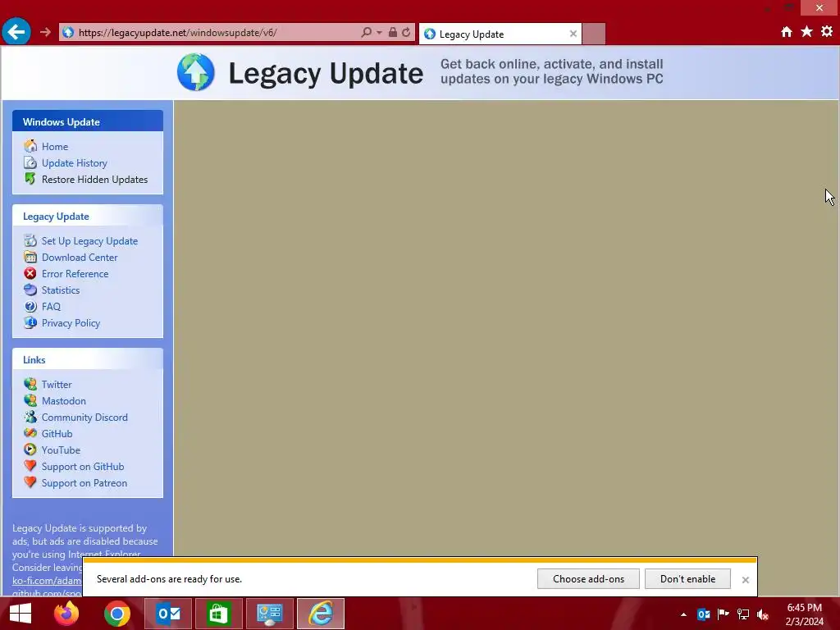
Task: Open the Home link in sidebar
Action: pyautogui.click(x=55, y=146)
